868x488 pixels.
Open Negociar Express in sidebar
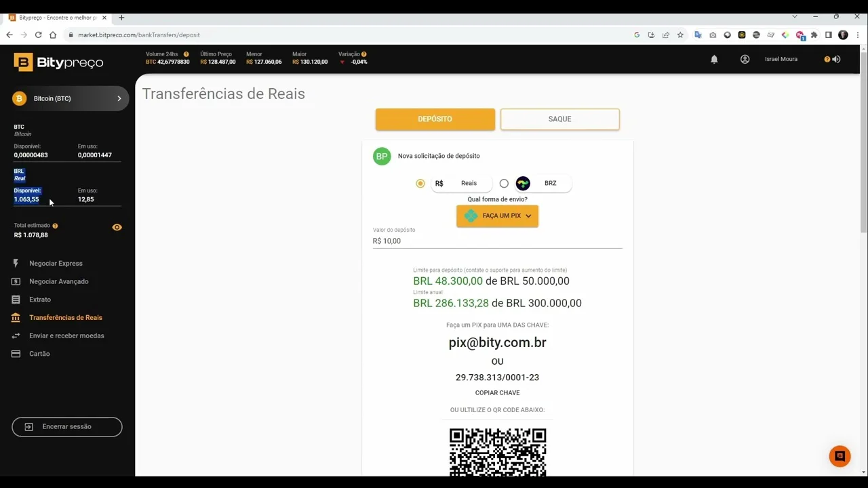point(56,264)
